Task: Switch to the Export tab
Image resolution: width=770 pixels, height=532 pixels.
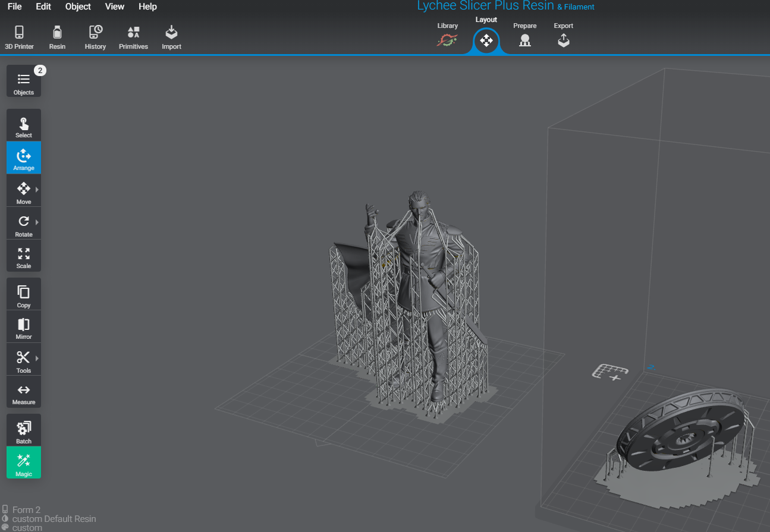Action: 563,36
